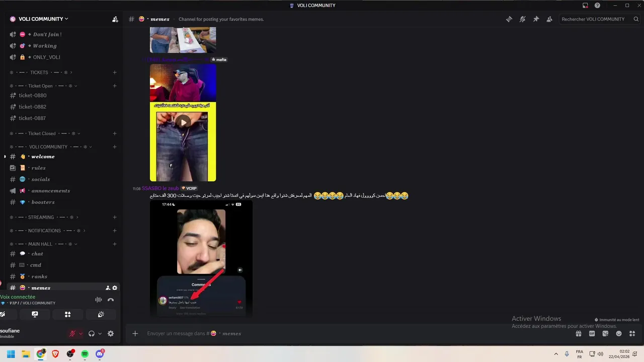Open notification settings bell icon in header
644x362 pixels.
click(x=523, y=19)
